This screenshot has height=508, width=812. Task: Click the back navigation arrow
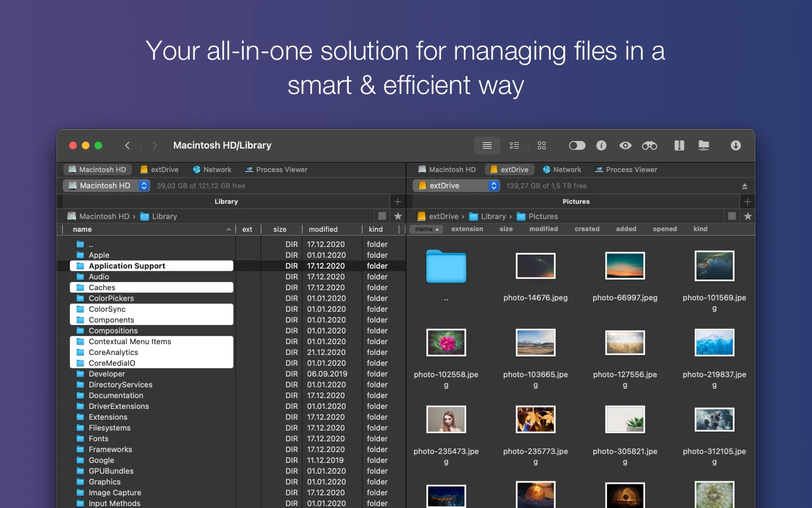(127, 145)
